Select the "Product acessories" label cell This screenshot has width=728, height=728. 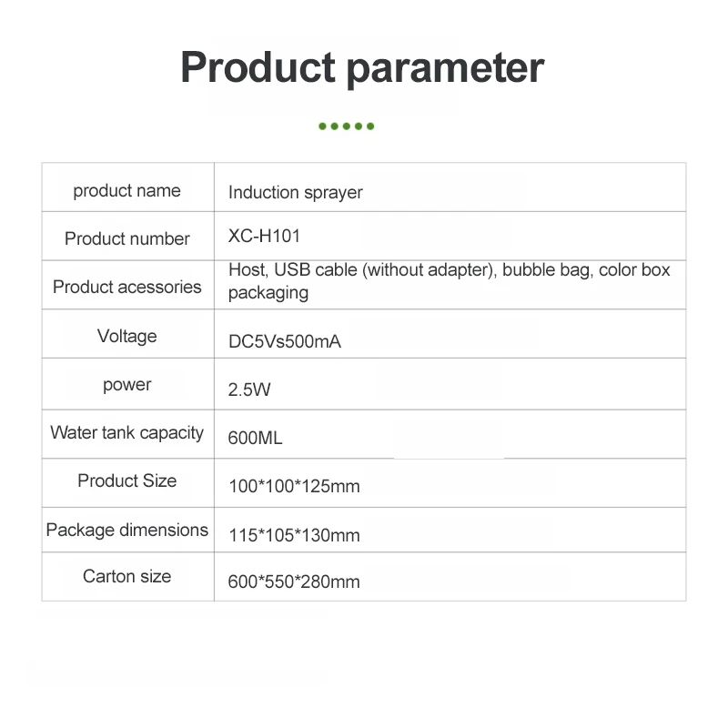click(127, 287)
